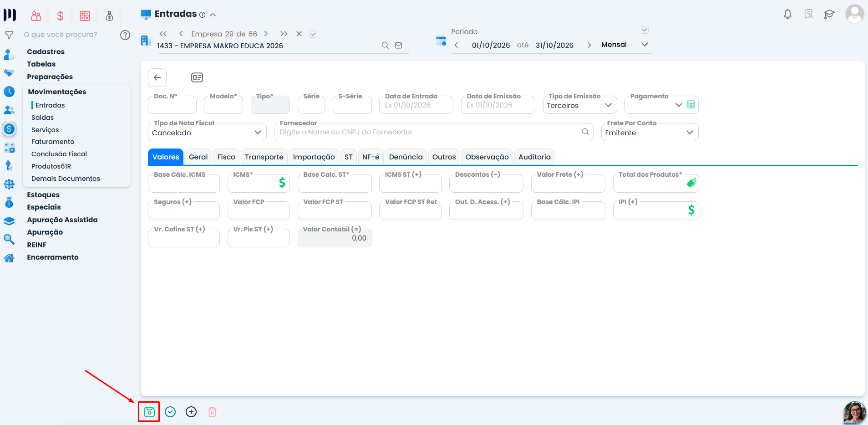Open the red dollar sign module icon

tap(60, 16)
